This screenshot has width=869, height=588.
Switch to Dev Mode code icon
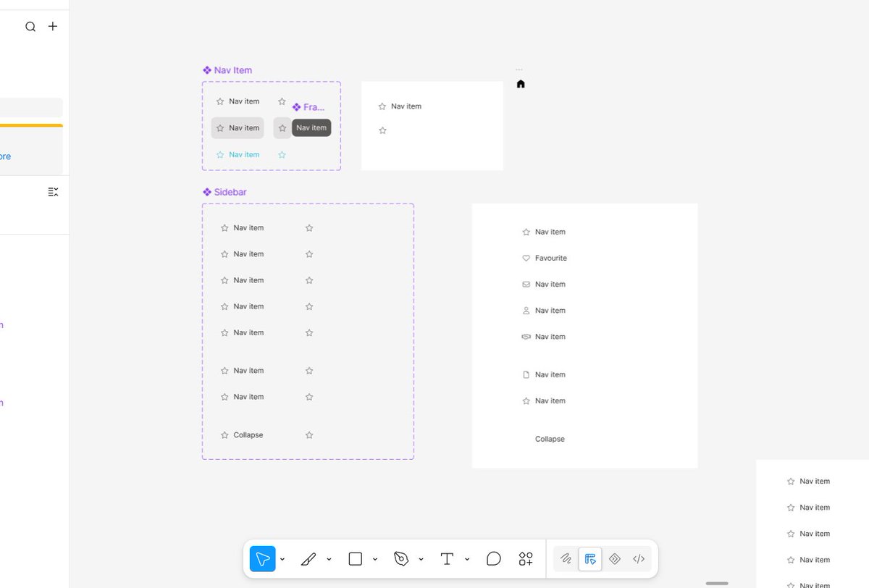point(639,559)
